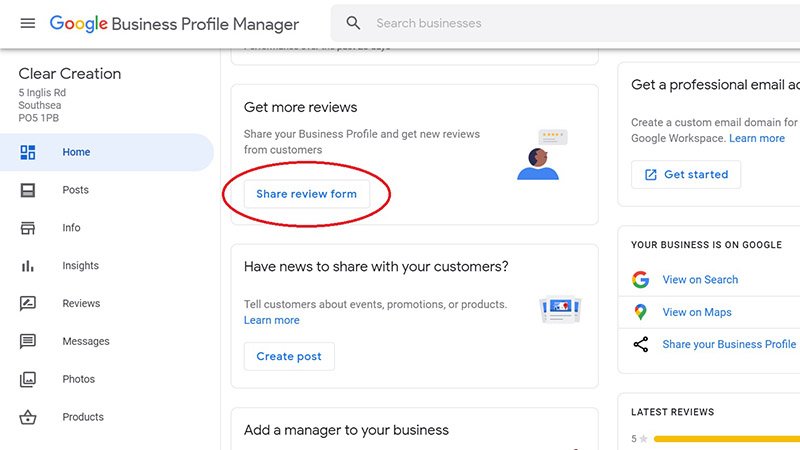Click the Home dashboard icon in sidebar
Viewport: 800px width, 450px height.
(x=28, y=152)
